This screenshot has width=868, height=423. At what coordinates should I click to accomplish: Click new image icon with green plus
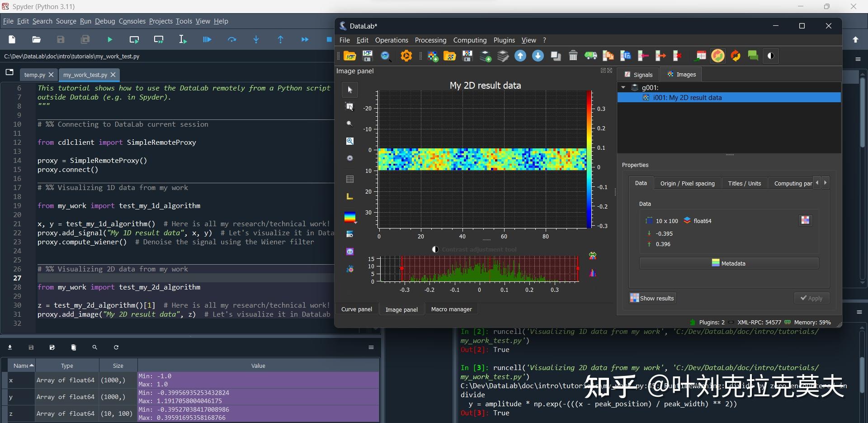(433, 56)
